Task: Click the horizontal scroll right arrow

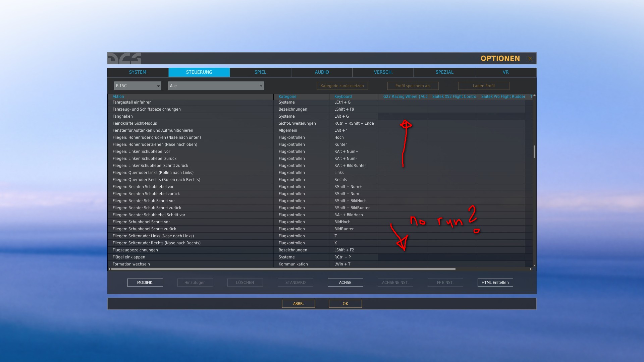Action: 531,269
